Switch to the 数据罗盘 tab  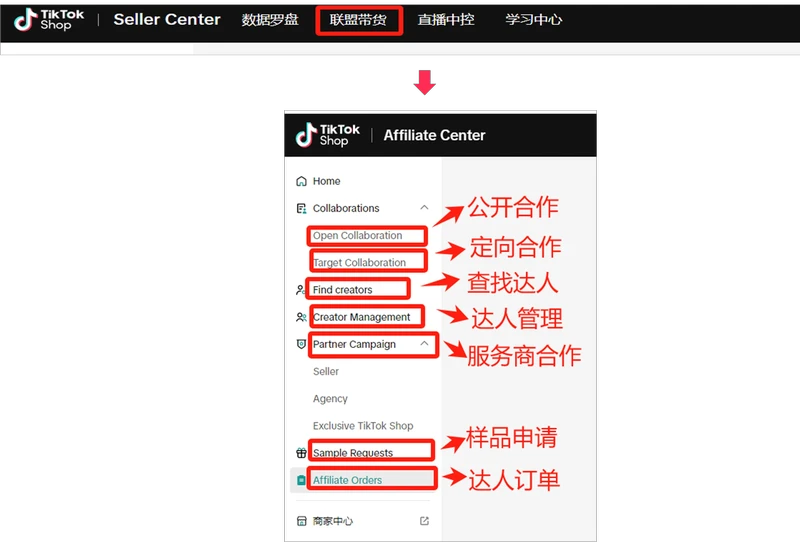pyautogui.click(x=270, y=19)
